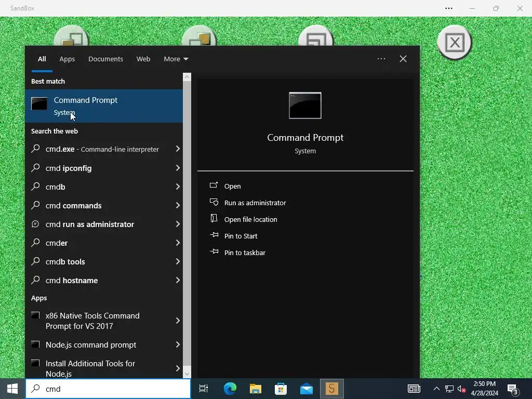Image resolution: width=532 pixels, height=399 pixels.
Task: Switch to the Documents search tab
Action: pyautogui.click(x=105, y=59)
